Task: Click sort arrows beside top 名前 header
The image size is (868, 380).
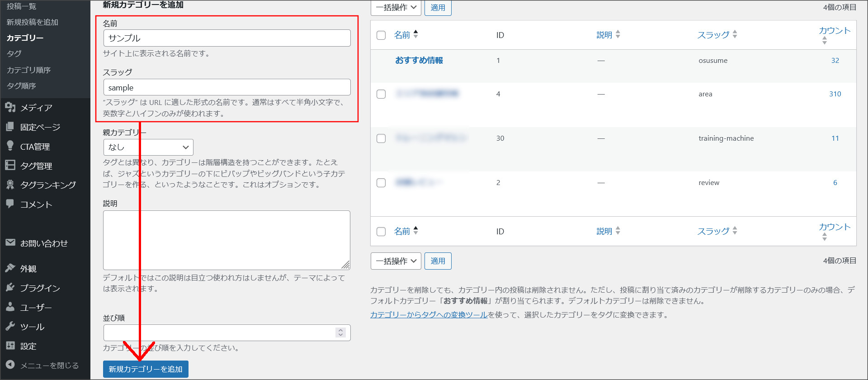Action: tap(416, 34)
